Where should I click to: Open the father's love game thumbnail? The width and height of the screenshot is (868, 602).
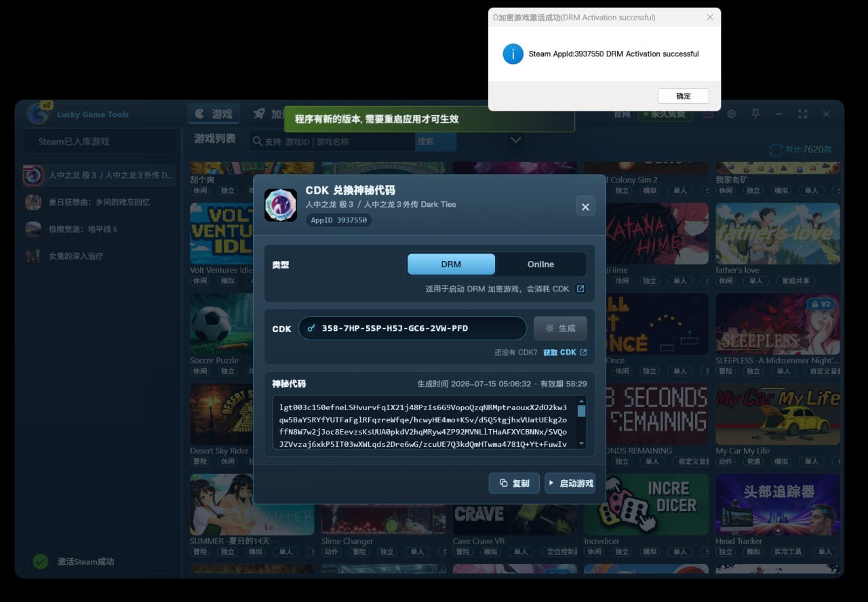(778, 234)
